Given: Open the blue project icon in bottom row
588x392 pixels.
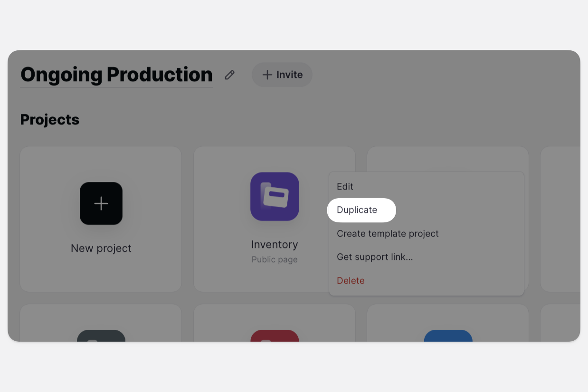Looking at the screenshot, I should tap(448, 335).
